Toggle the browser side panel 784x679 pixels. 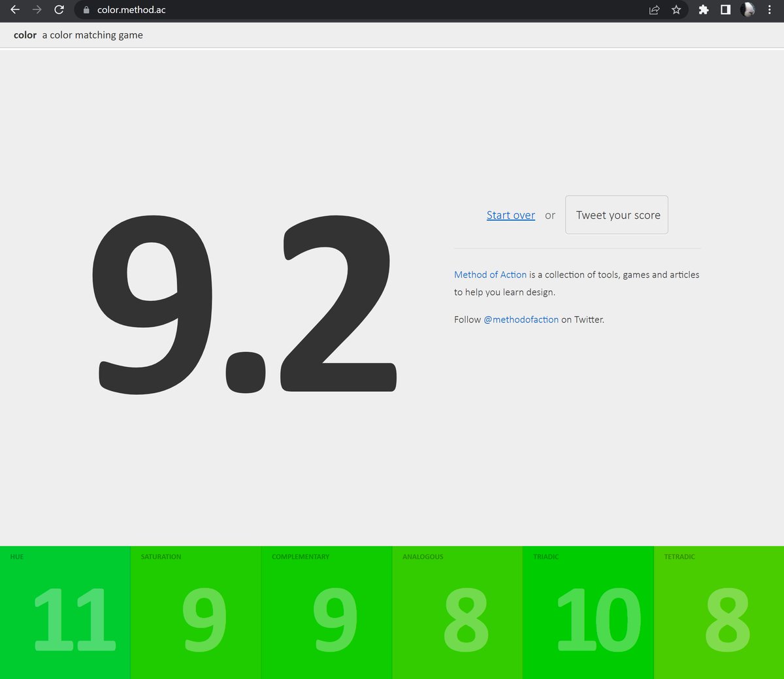coord(725,10)
